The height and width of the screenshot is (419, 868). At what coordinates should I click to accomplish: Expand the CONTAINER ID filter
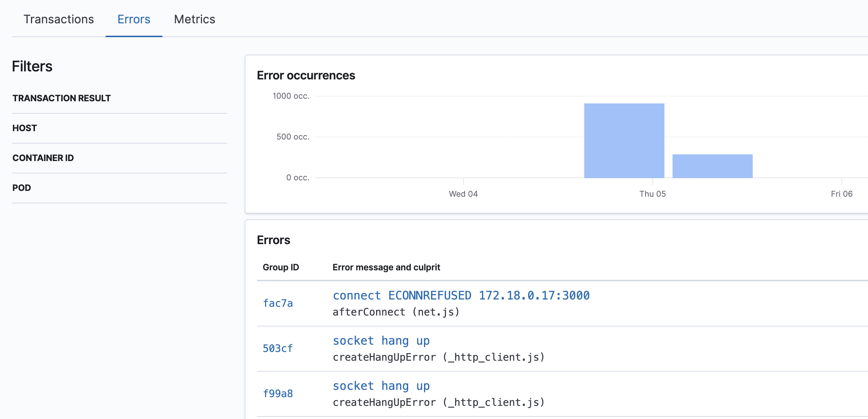pos(43,158)
